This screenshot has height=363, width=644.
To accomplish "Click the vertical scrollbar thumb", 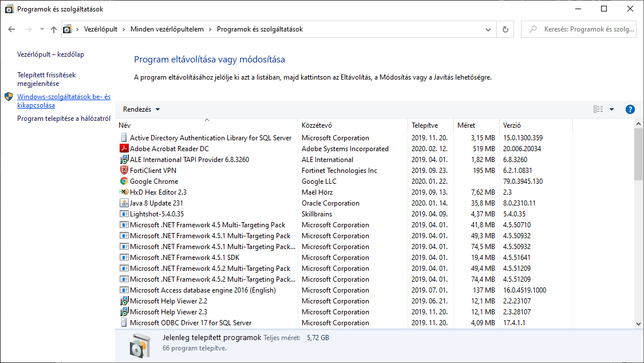I will point(638,155).
